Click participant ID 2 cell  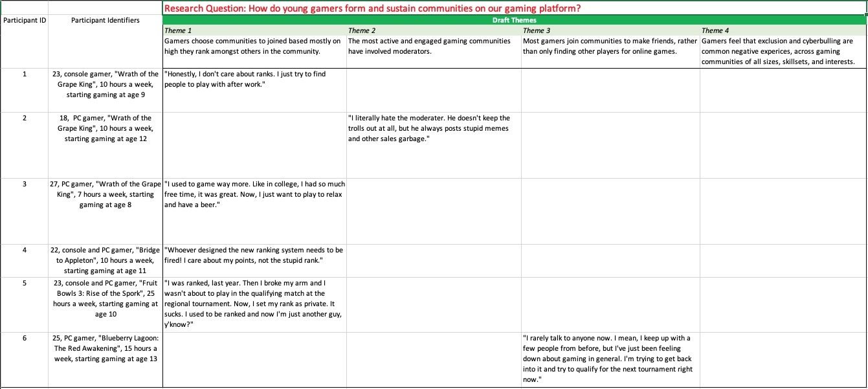point(25,145)
